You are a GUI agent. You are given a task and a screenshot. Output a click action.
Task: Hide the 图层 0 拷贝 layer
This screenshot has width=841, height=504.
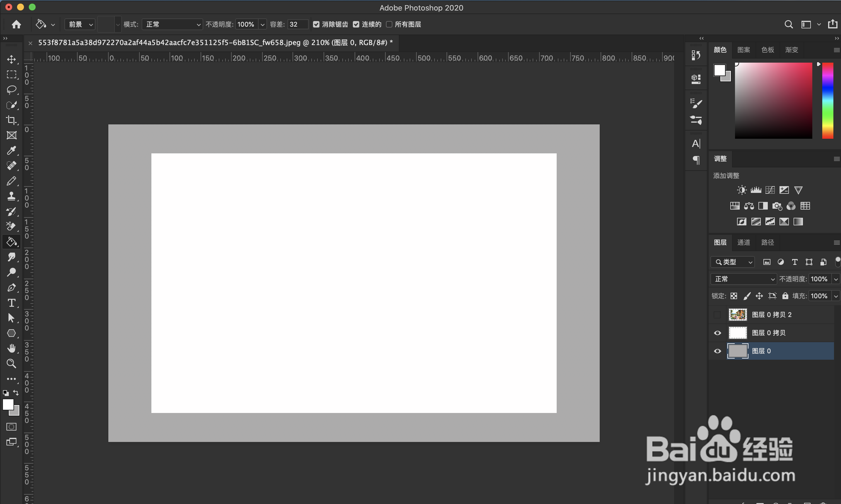717,333
